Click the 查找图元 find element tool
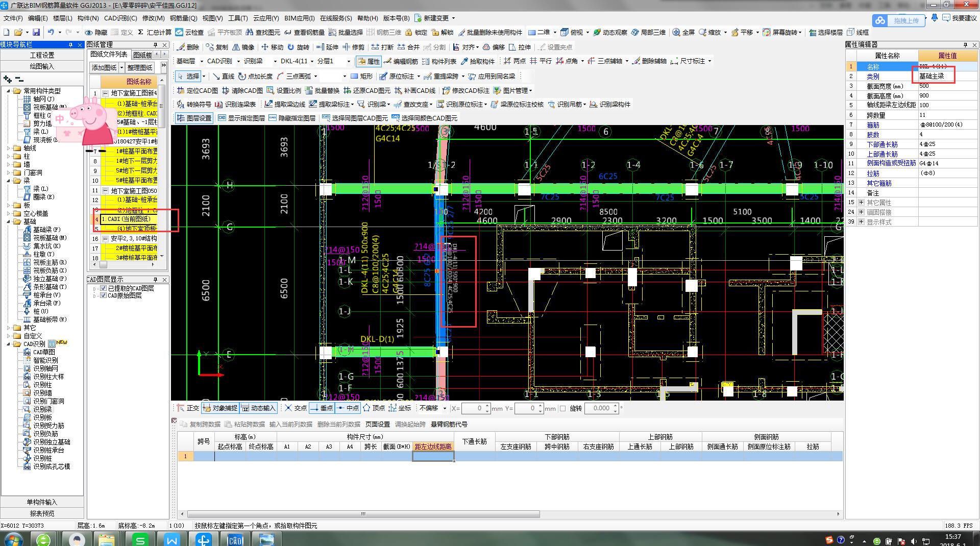 [x=263, y=32]
